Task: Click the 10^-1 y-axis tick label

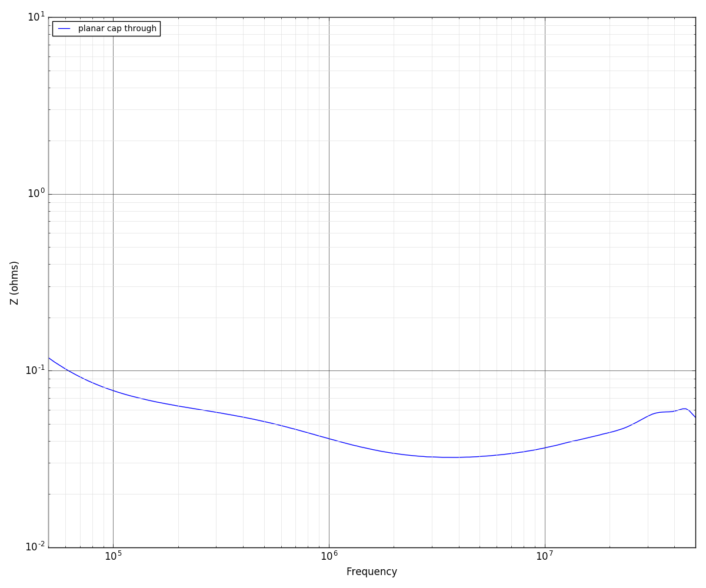Action: [x=35, y=370]
